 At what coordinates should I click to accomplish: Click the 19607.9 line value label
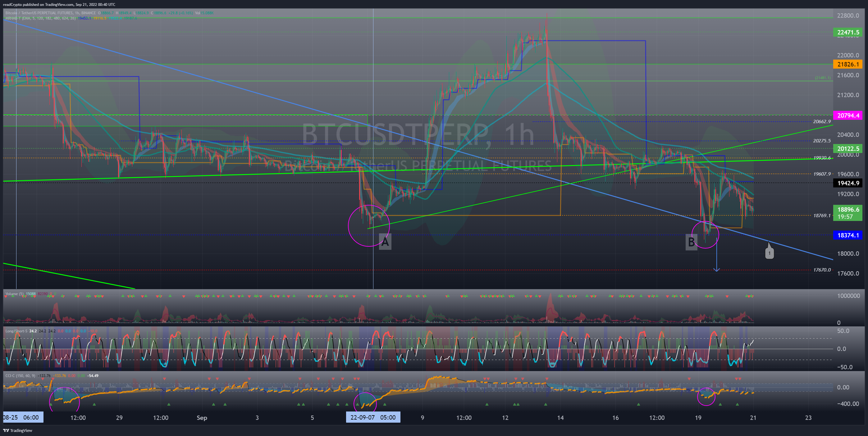(x=822, y=174)
